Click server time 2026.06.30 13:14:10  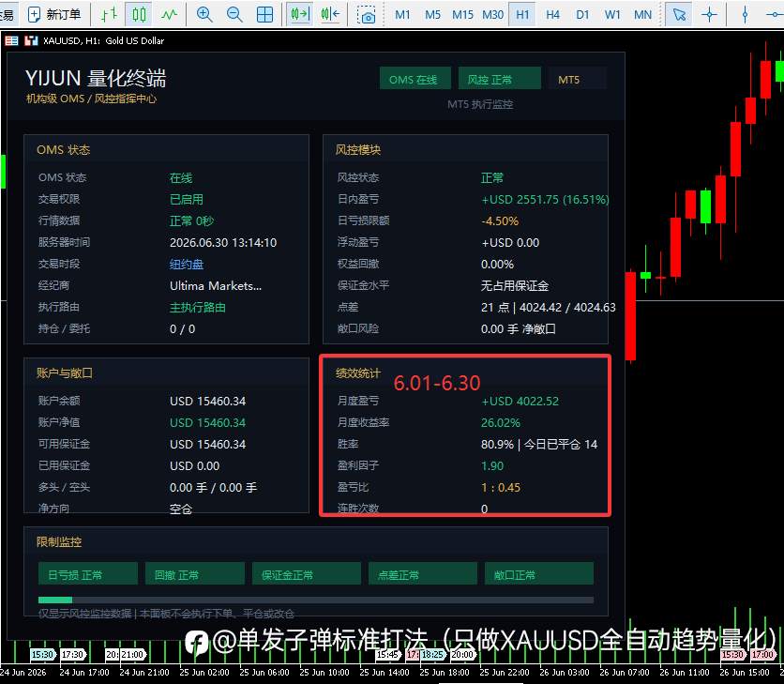click(x=223, y=243)
